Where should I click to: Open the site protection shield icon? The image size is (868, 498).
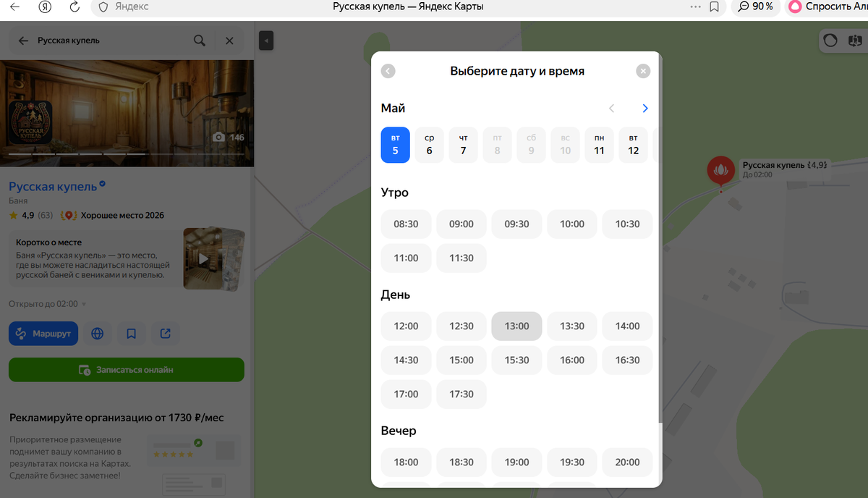point(103,7)
